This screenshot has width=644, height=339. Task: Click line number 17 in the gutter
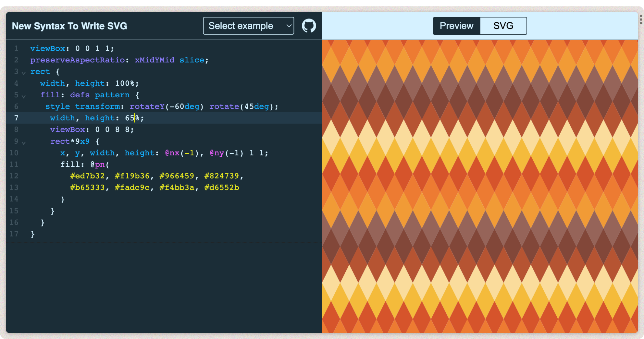click(14, 234)
